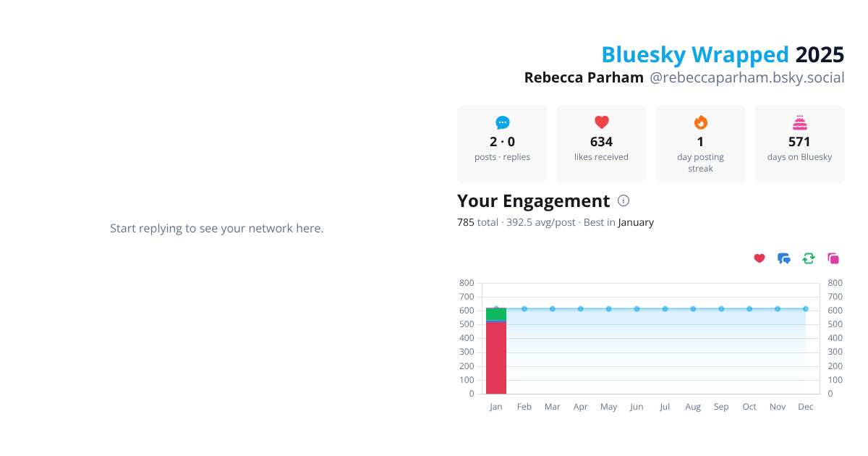The image size is (868, 456).
Task: Click the likes received stat card
Action: 602,144
